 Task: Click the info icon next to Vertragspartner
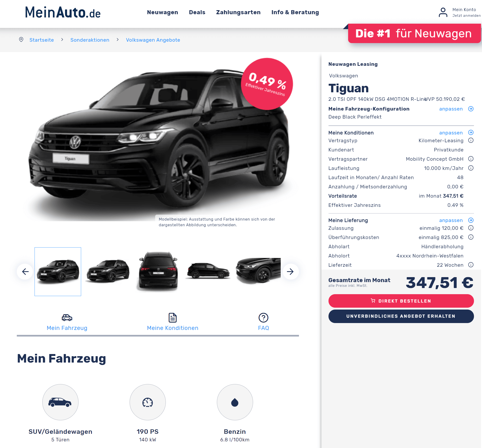point(471,159)
